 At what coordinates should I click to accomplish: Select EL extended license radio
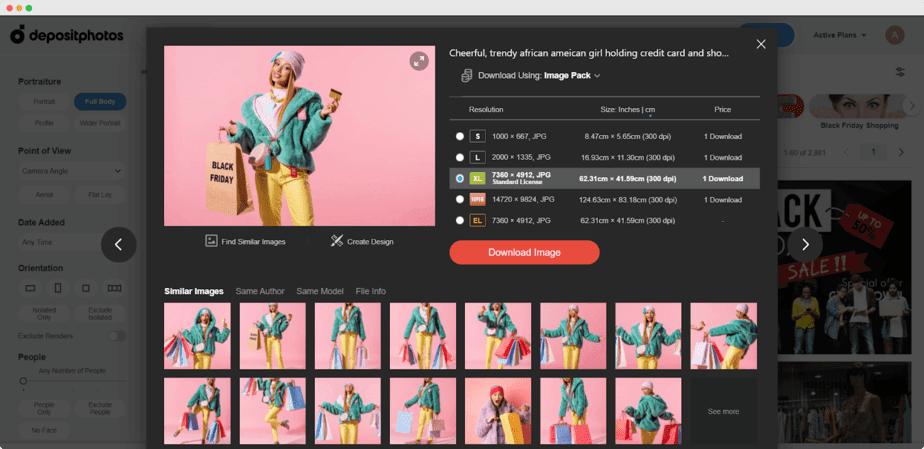pyautogui.click(x=460, y=220)
